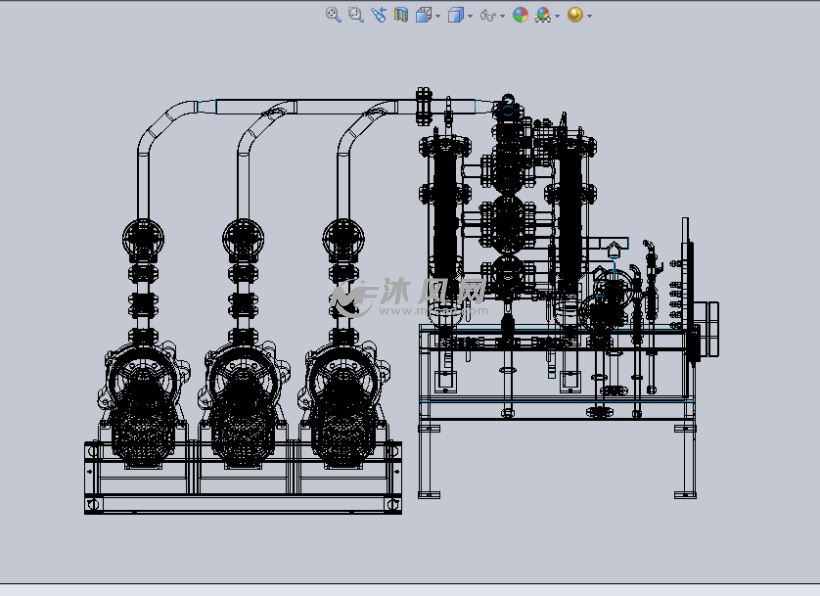Screen dimensions: 820x596
Task: Open the Hide/Show Items dropdown arrow
Action: (502, 16)
